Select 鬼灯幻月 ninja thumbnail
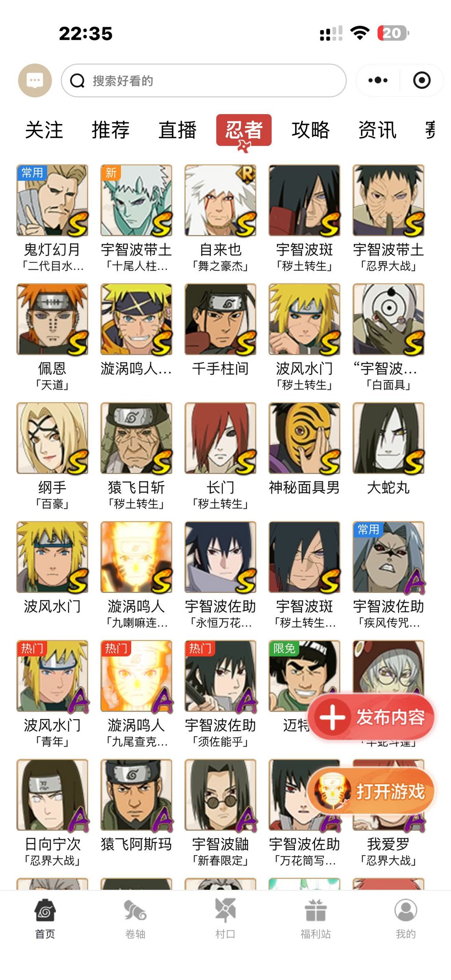 pos(52,200)
